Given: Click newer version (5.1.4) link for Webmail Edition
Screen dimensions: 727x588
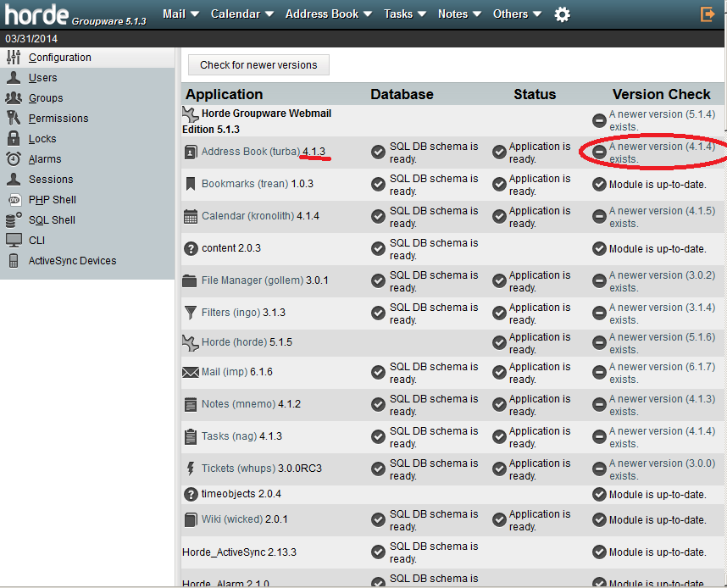Looking at the screenshot, I should (x=662, y=120).
